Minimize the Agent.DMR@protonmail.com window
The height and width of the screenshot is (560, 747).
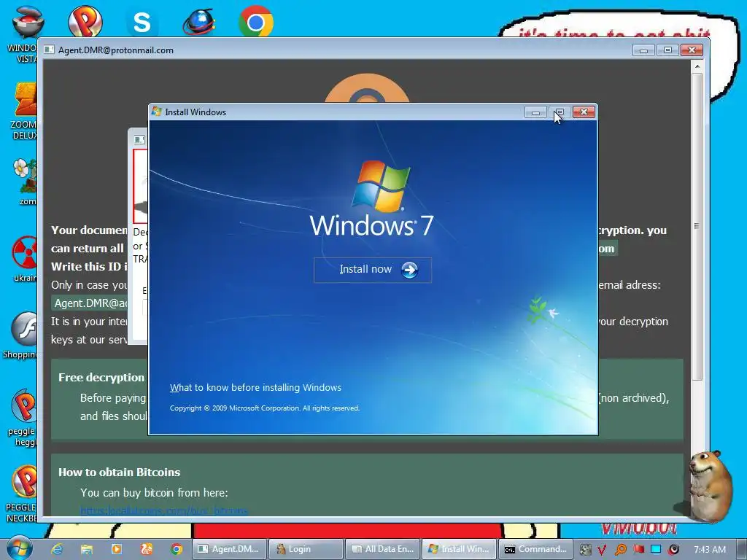point(643,50)
